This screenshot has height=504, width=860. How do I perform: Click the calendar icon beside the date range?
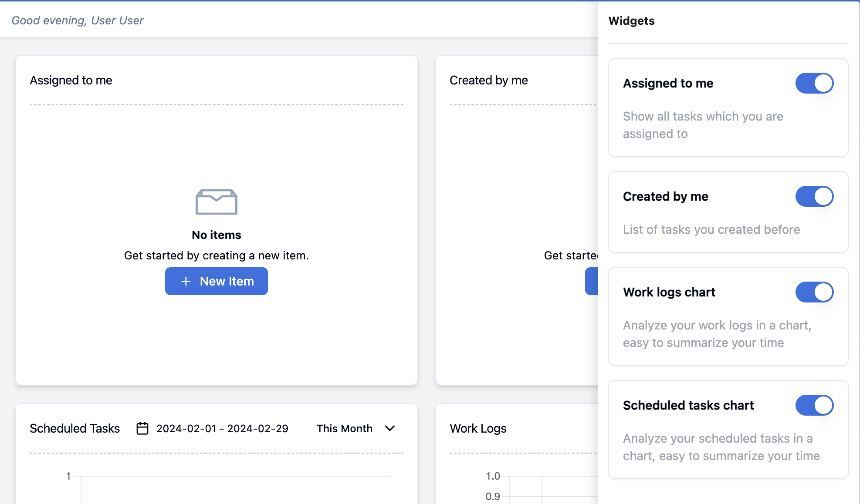click(142, 428)
